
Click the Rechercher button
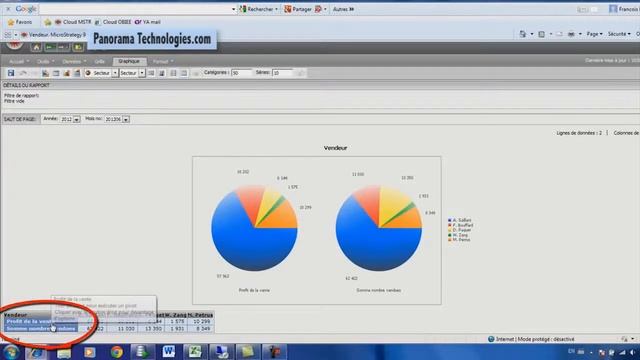tap(258, 9)
